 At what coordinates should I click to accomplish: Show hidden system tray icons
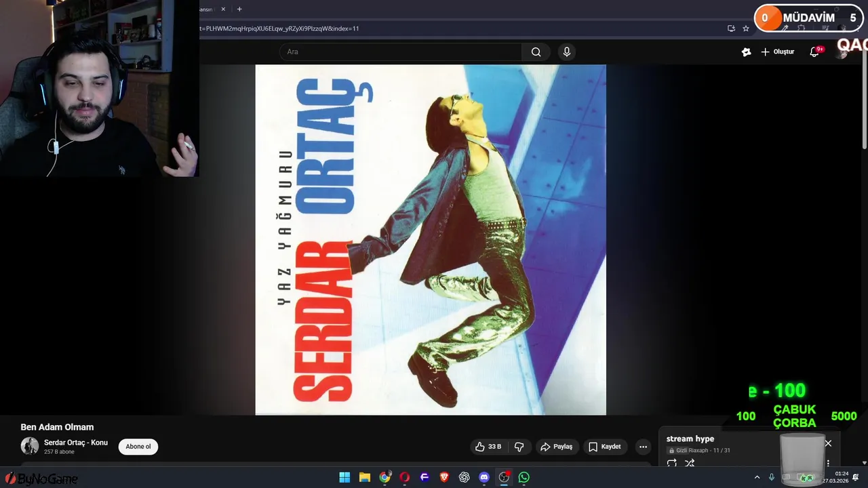tap(757, 477)
